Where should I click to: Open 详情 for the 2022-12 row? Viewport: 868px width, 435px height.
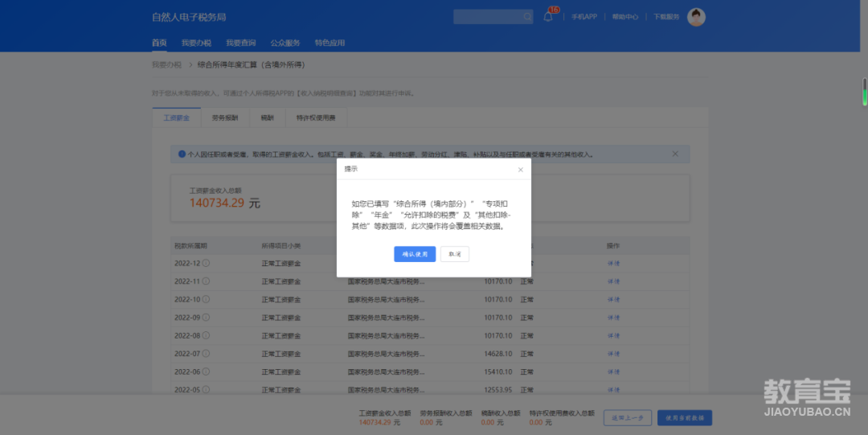[613, 263]
